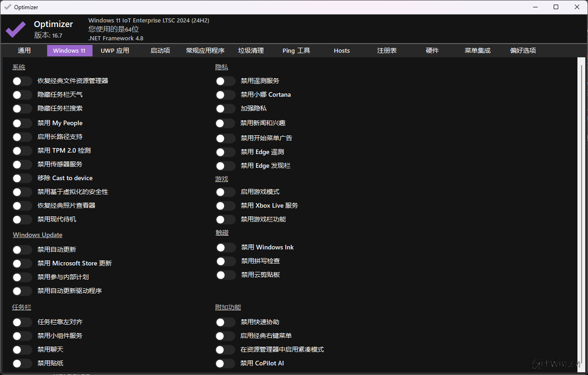This screenshot has height=375, width=588.
Task: Toggle 禁用 CoPilot AI
Action: tap(225, 363)
